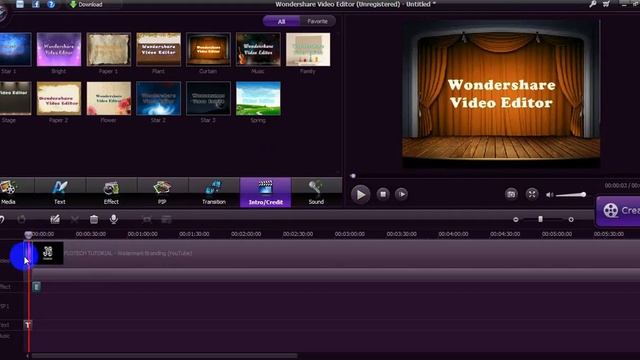This screenshot has height=360, width=640.
Task: Switch to Favorite templates filter
Action: click(x=317, y=21)
